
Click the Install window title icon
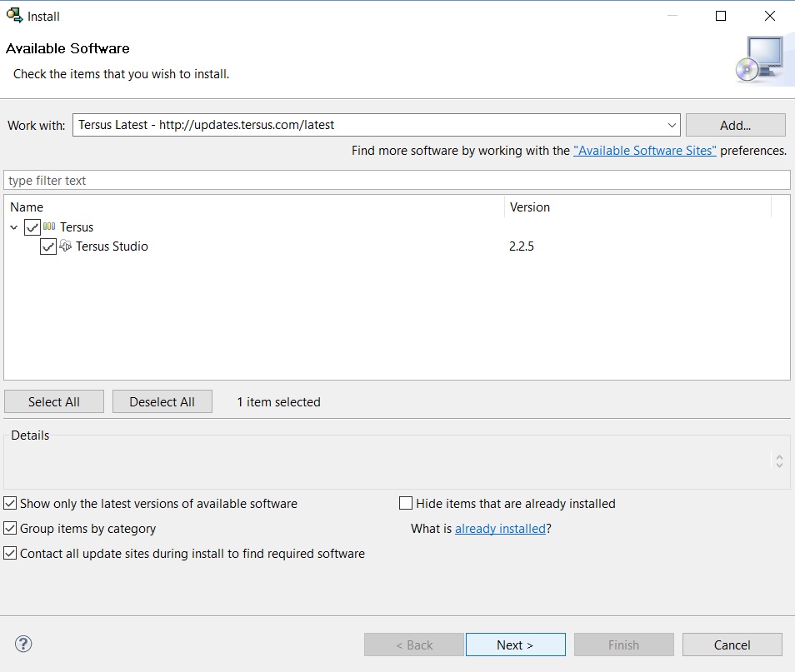coord(14,16)
